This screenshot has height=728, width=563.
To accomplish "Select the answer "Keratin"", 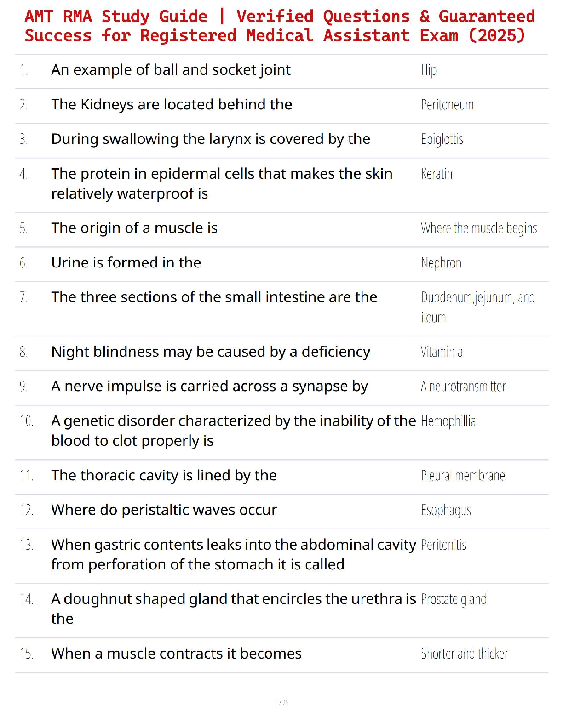I will [436, 174].
